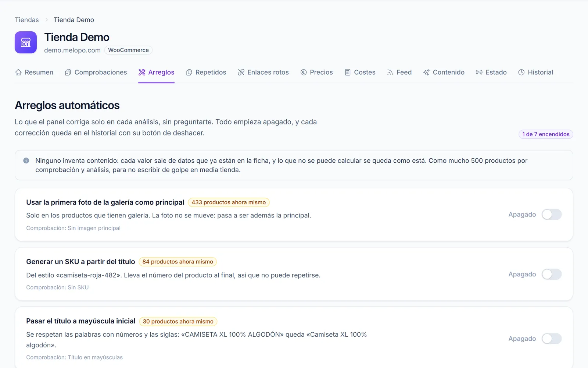Go back to Tiendas via breadcrumb
Image resolution: width=588 pixels, height=368 pixels.
pos(27,20)
